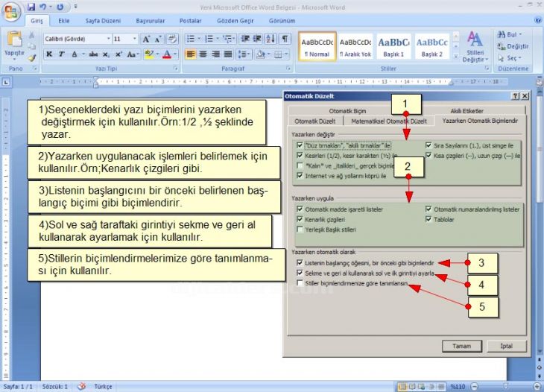Open the Bul dropdown arrow
Viewport: 544px width, 392px height.
[520, 34]
